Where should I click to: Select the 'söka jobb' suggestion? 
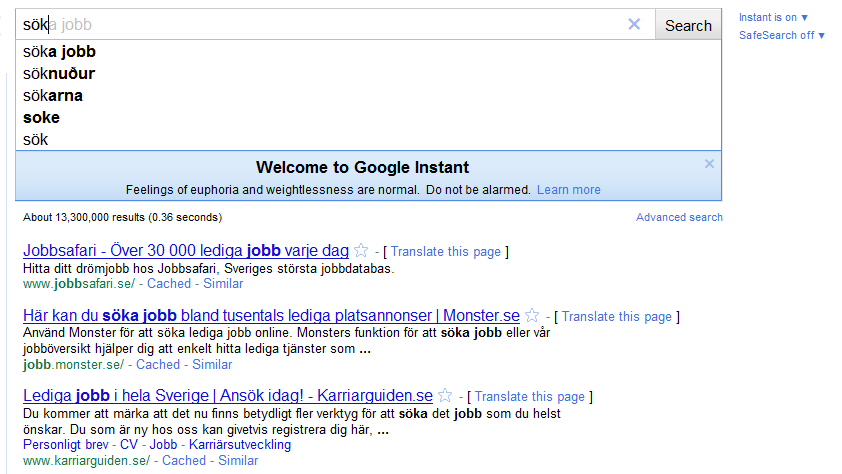coord(368,52)
